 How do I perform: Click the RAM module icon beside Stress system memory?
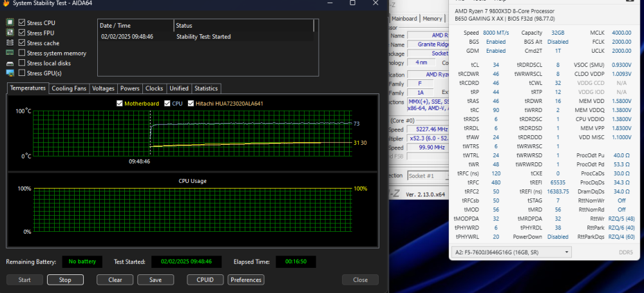pyautogui.click(x=10, y=53)
